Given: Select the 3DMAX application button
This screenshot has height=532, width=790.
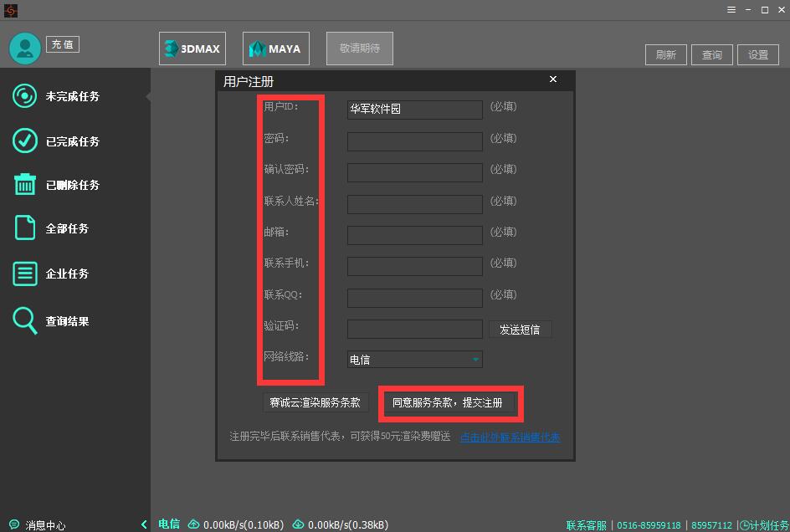Looking at the screenshot, I should pos(192,49).
